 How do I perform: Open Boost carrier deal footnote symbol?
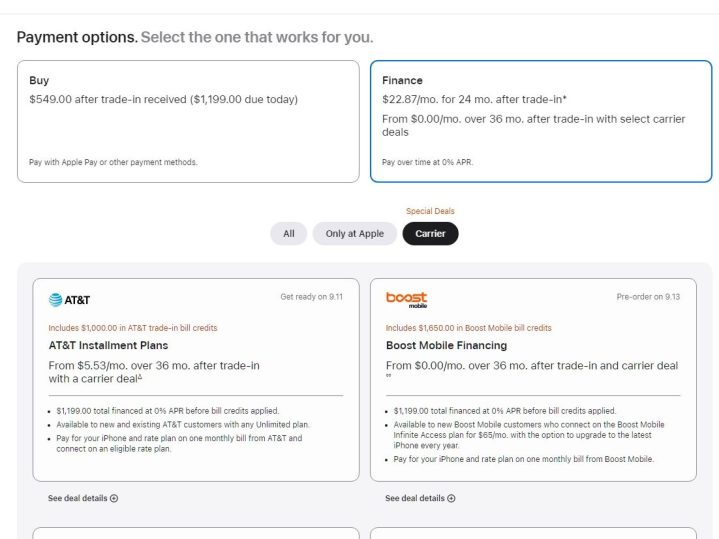[x=388, y=380]
